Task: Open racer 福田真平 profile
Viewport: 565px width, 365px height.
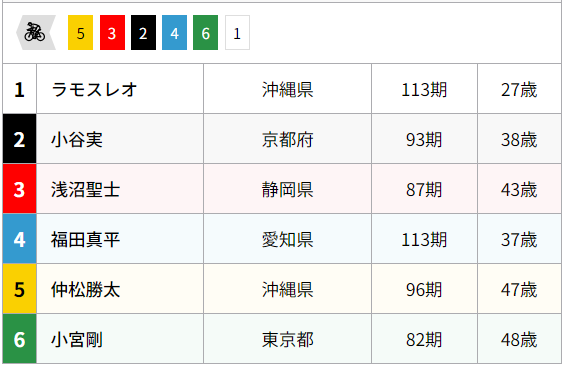Action: tap(85, 240)
